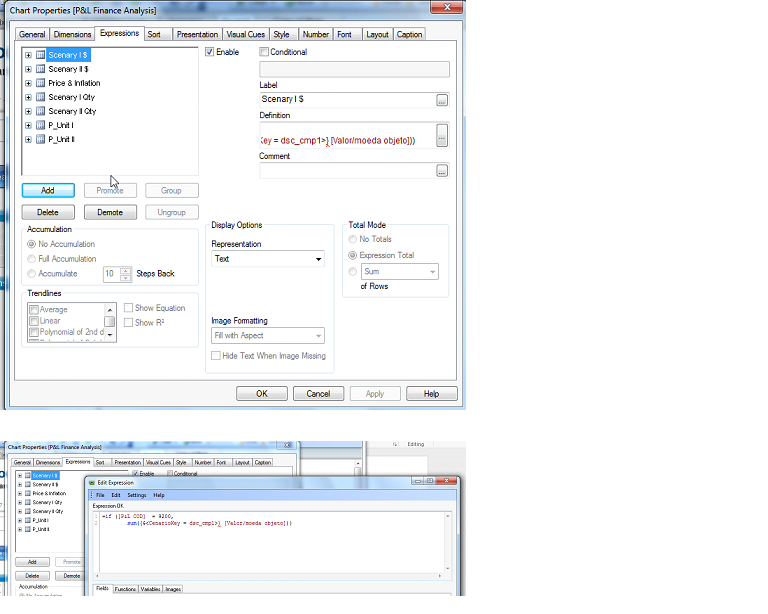Viewport: 768px width, 614px height.
Task: Expand the Scenary I Qty expression node
Action: [x=28, y=97]
